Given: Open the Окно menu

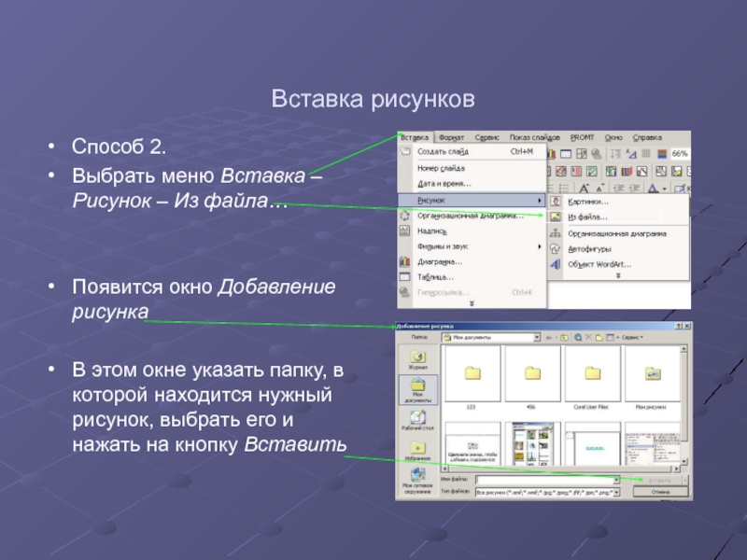Looking at the screenshot, I should coord(613,137).
